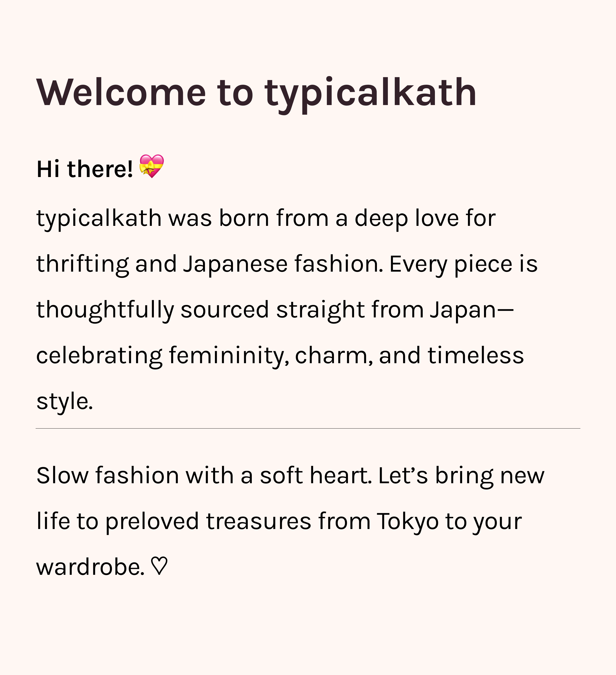
Task: Click the word style. ending the paragraph
Action: coord(65,401)
